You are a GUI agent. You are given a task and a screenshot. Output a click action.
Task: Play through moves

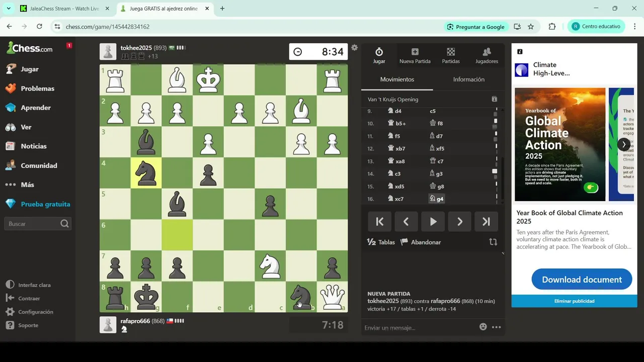(x=433, y=222)
